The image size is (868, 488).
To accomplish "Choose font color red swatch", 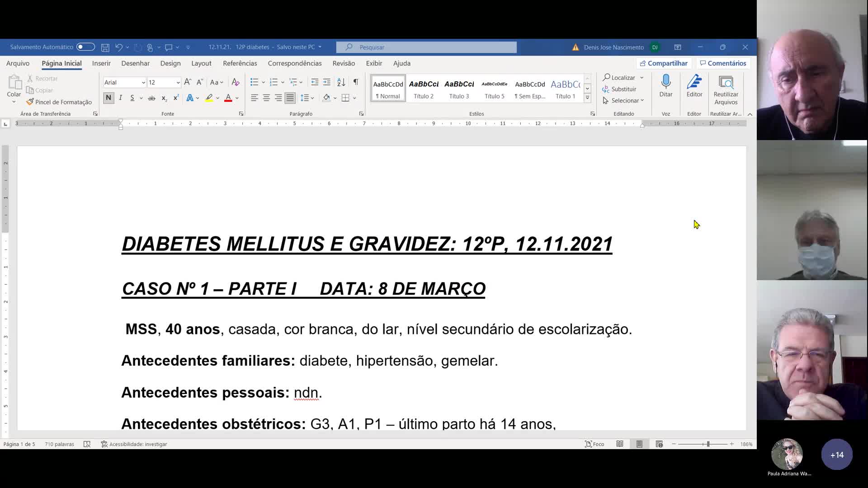I will (x=228, y=98).
